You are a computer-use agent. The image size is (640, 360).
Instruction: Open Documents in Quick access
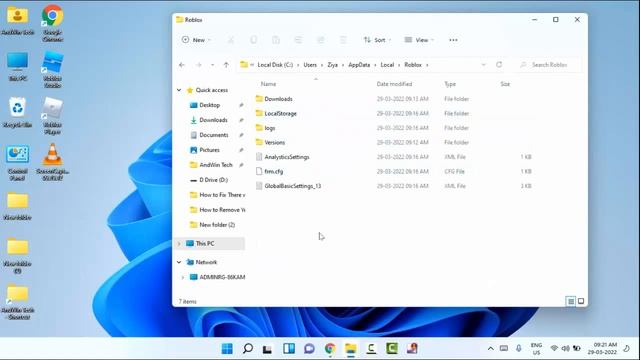(x=213, y=135)
